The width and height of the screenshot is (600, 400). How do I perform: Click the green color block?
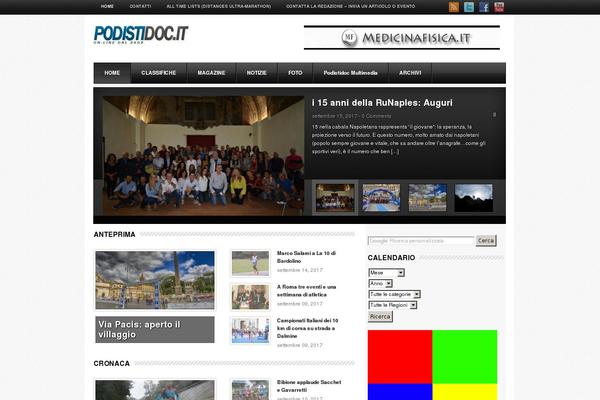coord(465,357)
